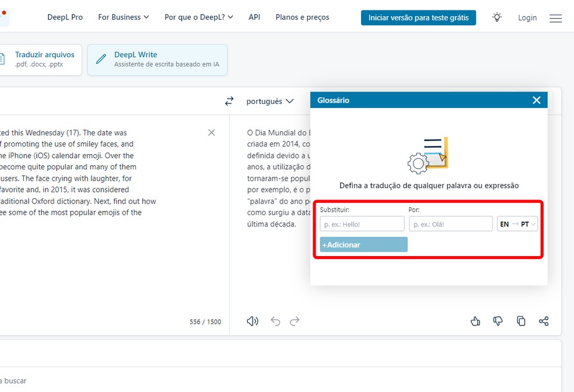The width and height of the screenshot is (574, 392).
Task: Rate translation with thumbs up icon
Action: 475,321
